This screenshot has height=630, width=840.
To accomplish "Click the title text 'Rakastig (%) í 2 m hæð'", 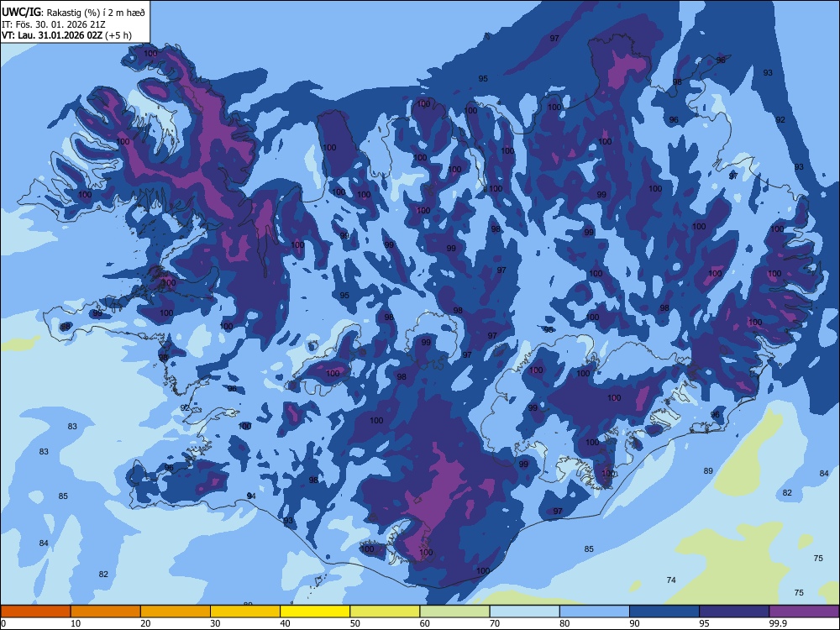I will (x=96, y=13).
